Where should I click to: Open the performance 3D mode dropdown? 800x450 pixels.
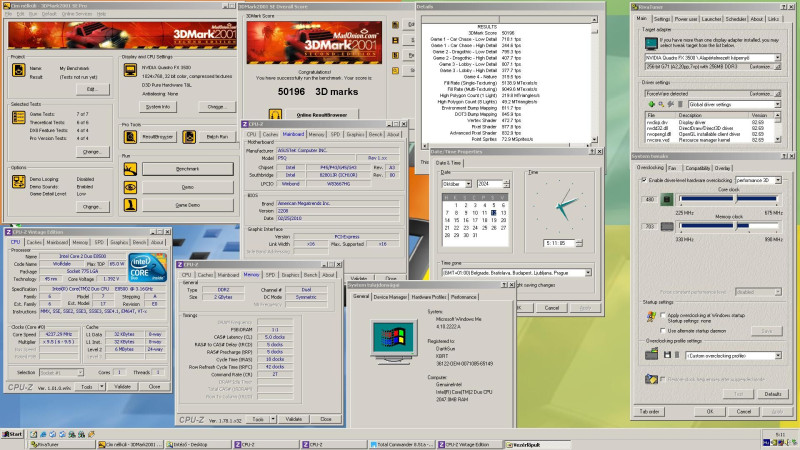click(x=778, y=180)
